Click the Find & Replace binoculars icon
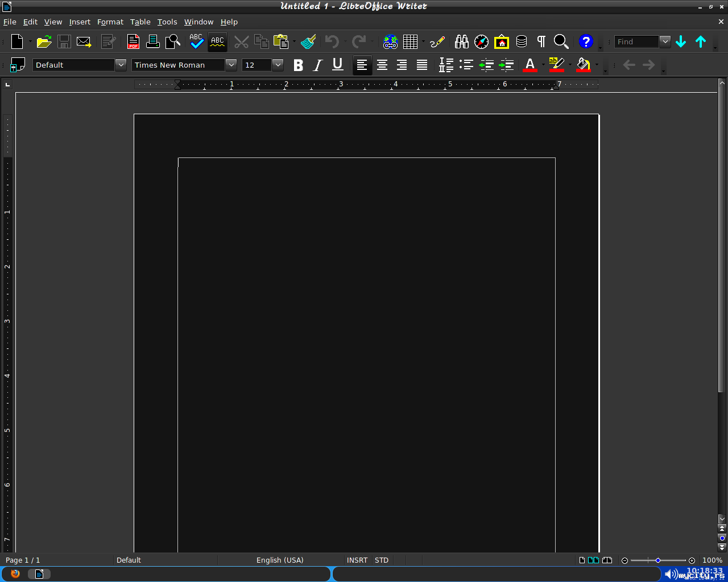Viewport: 728px width, 582px height. click(x=462, y=41)
